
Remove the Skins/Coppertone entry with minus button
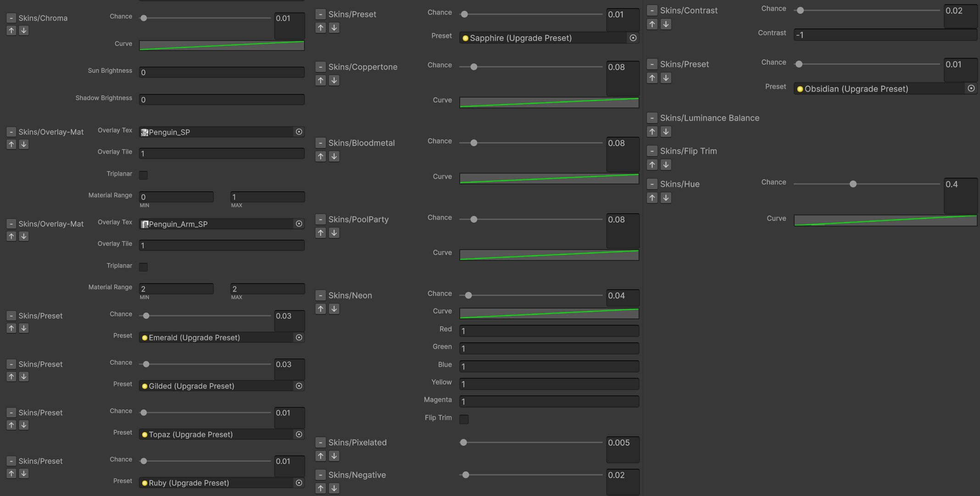[x=321, y=67]
